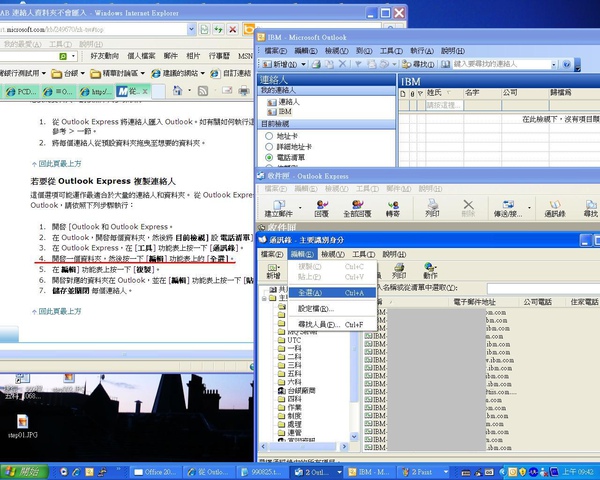Select the UTC folder in Address Book tree
Viewport: 600px width, 480px height.
click(290, 340)
